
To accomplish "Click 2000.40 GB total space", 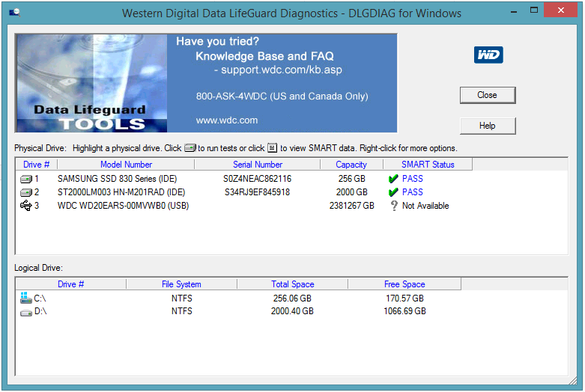I will [x=292, y=311].
